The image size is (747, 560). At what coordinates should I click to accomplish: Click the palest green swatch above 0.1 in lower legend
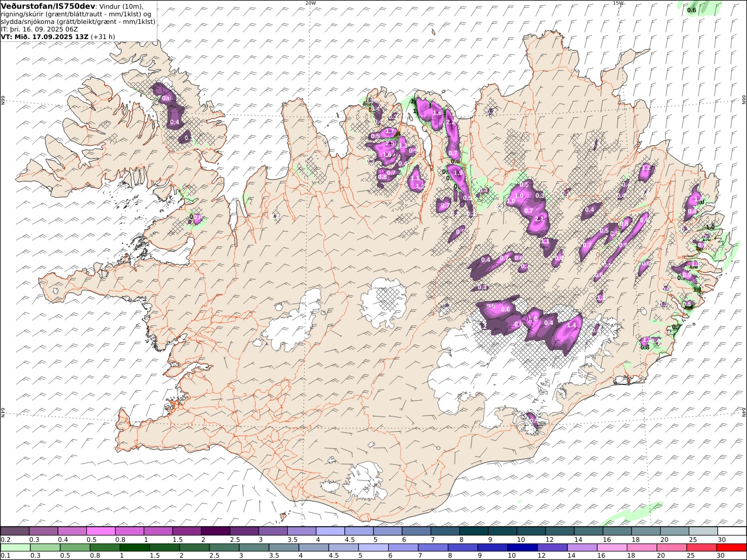coord(15,548)
